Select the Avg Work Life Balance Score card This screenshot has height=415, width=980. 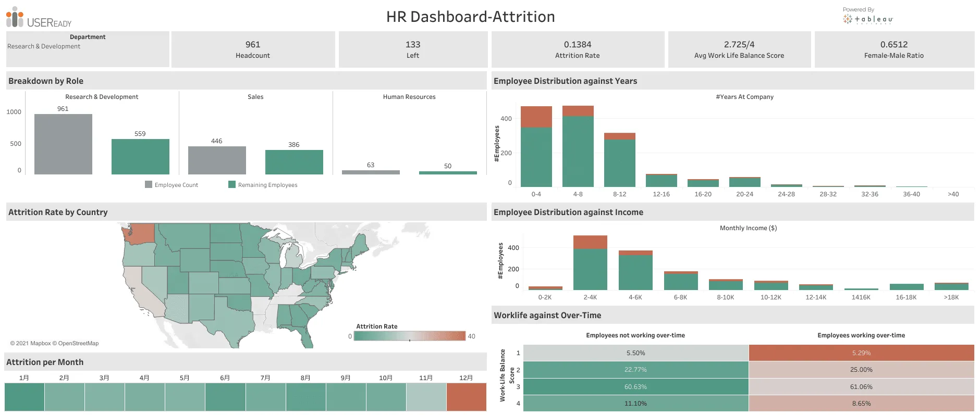point(739,49)
